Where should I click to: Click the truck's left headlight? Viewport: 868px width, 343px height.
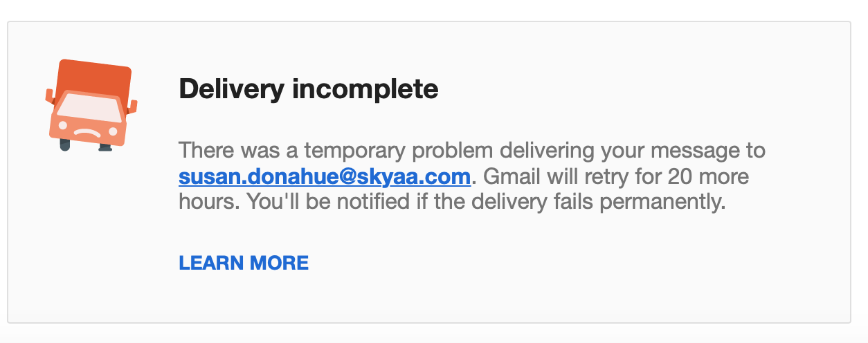click(x=63, y=125)
